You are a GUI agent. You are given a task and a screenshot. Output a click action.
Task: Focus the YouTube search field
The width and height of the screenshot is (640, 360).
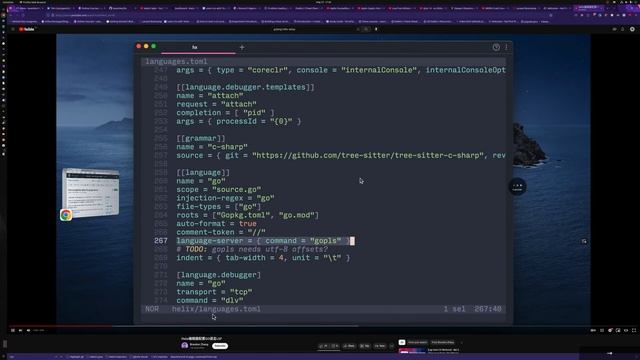coord(314,29)
